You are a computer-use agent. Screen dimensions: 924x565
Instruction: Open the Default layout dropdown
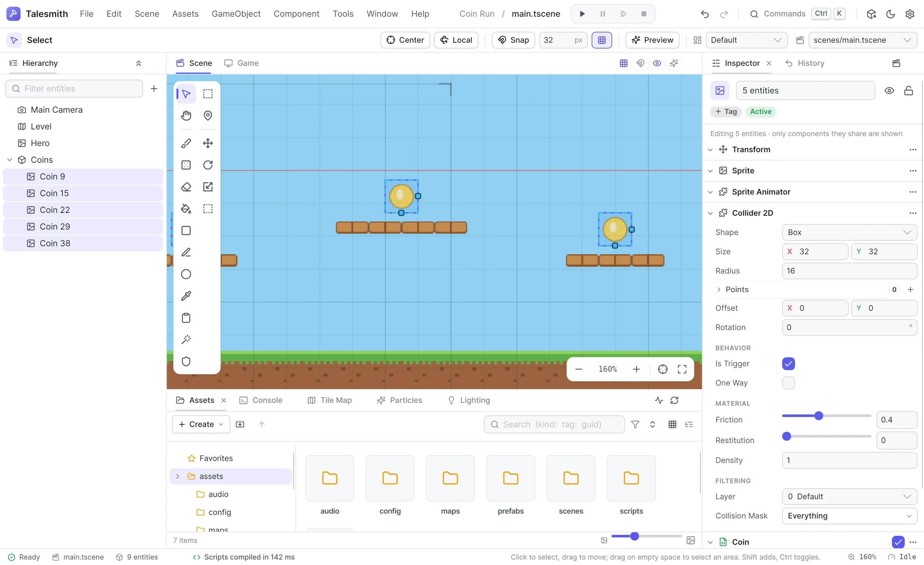point(746,40)
